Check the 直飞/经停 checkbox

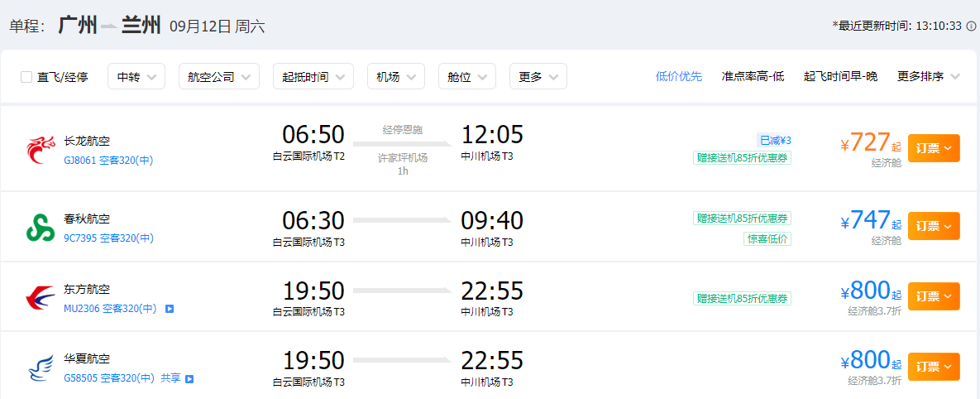[x=26, y=77]
